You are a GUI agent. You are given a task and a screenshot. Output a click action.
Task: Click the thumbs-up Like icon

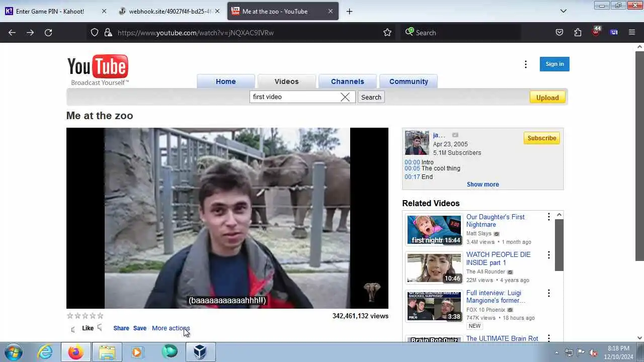pyautogui.click(x=73, y=329)
